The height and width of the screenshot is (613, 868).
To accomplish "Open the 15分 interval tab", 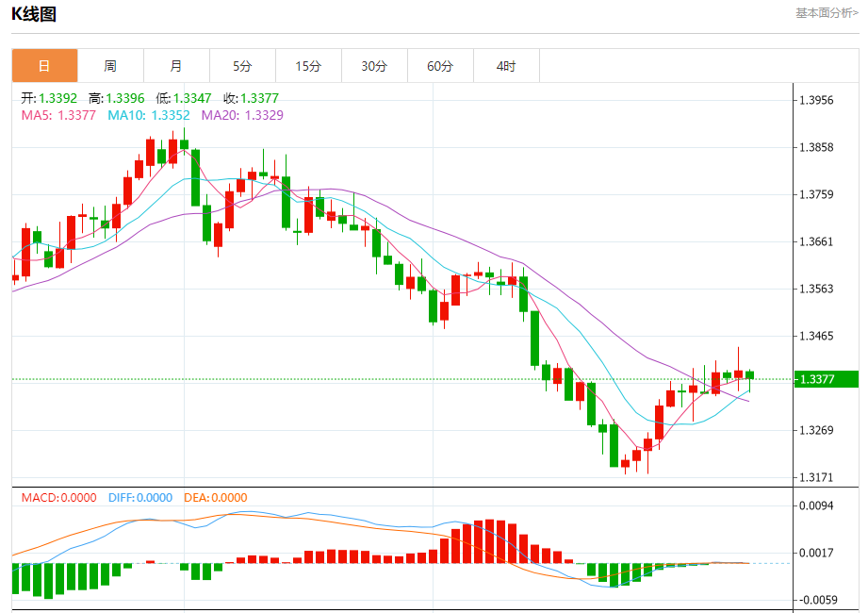I will pos(308,66).
